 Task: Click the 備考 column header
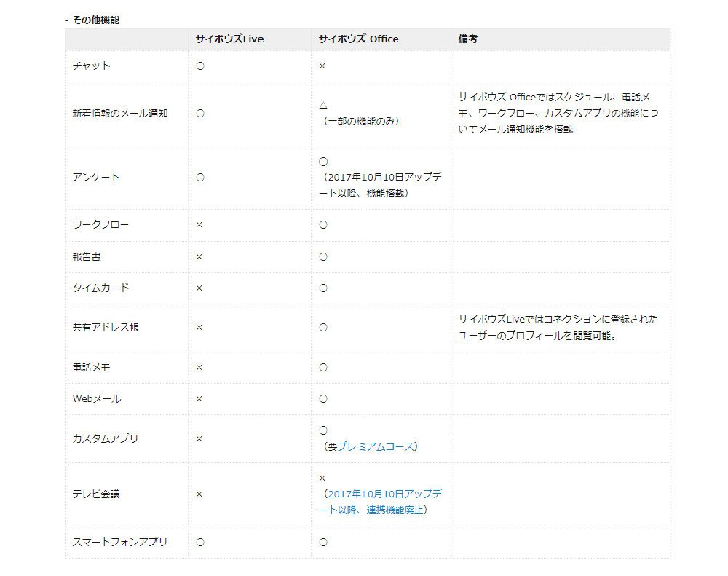(467, 39)
